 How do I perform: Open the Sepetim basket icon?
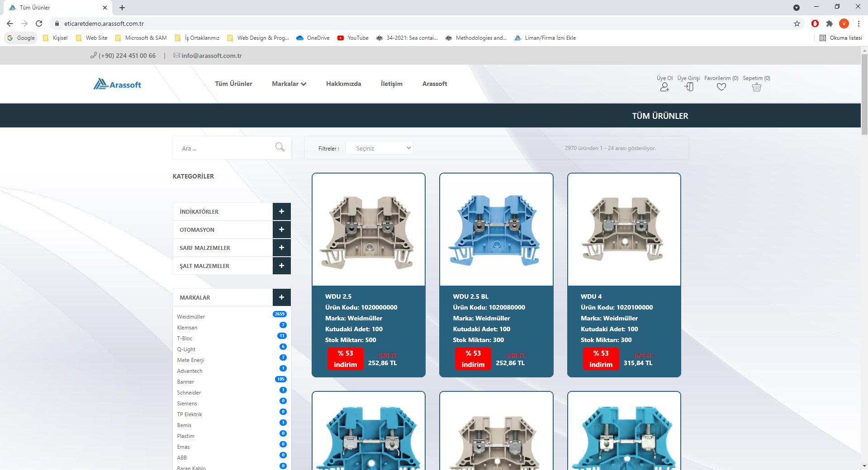pyautogui.click(x=756, y=87)
